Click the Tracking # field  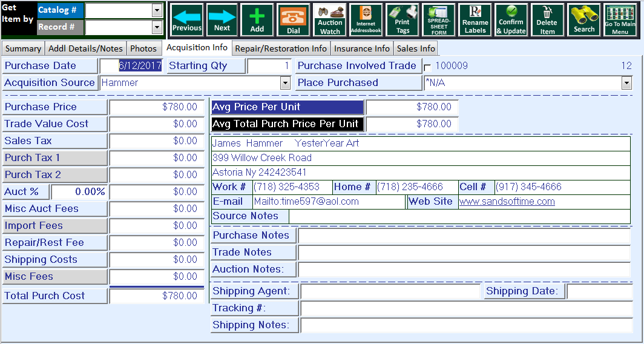(x=467, y=308)
